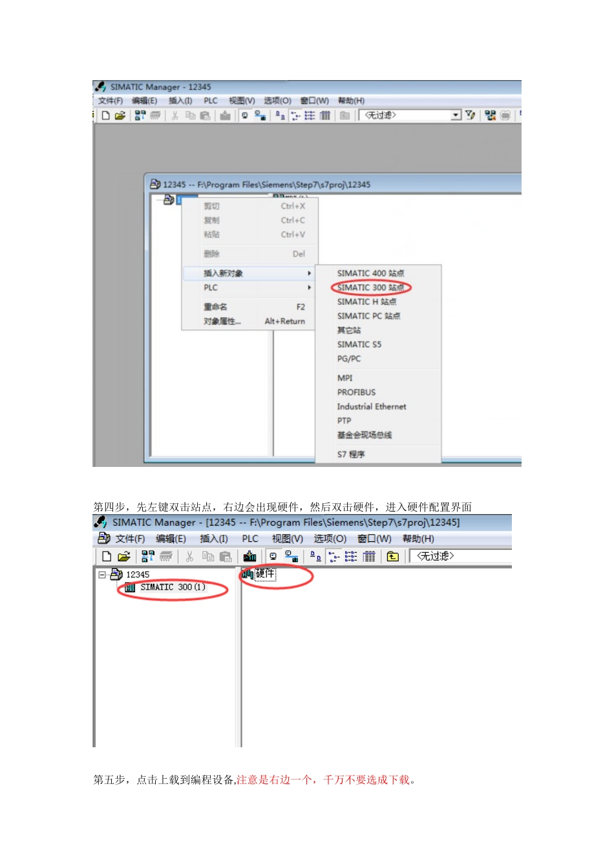This screenshot has height=868, width=614.
Task: Select List view icon in lower toolbar
Action: (x=351, y=556)
